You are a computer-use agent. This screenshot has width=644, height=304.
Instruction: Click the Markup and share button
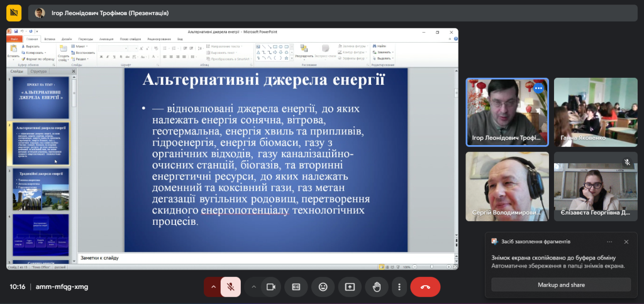point(561,285)
